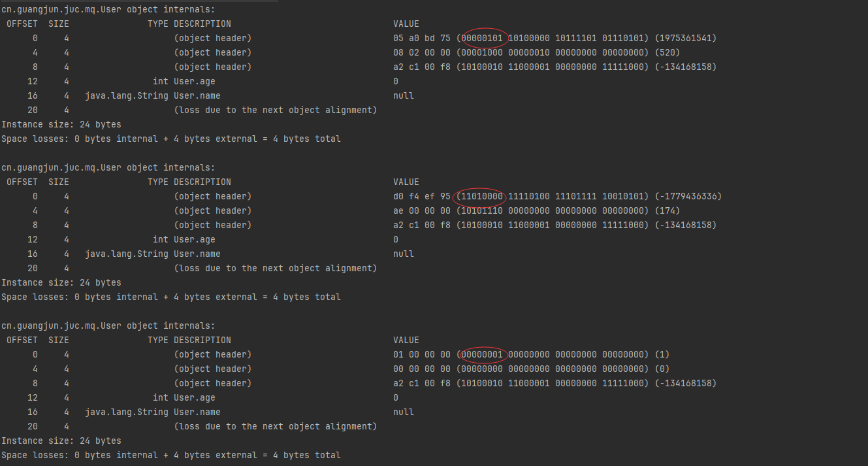
Task: Click the binary byte 11110100
Action: [x=529, y=197]
